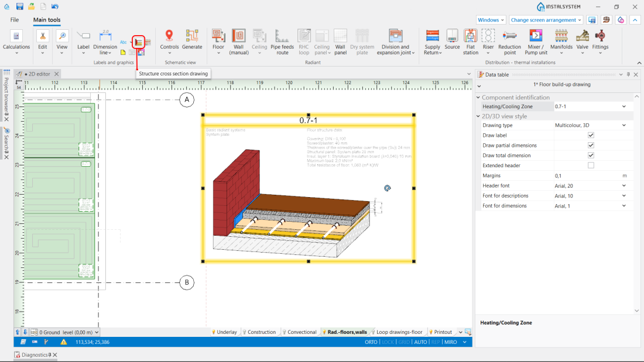This screenshot has height=362, width=644.
Task: Insert Structure cross section drawing
Action: pyautogui.click(x=138, y=42)
